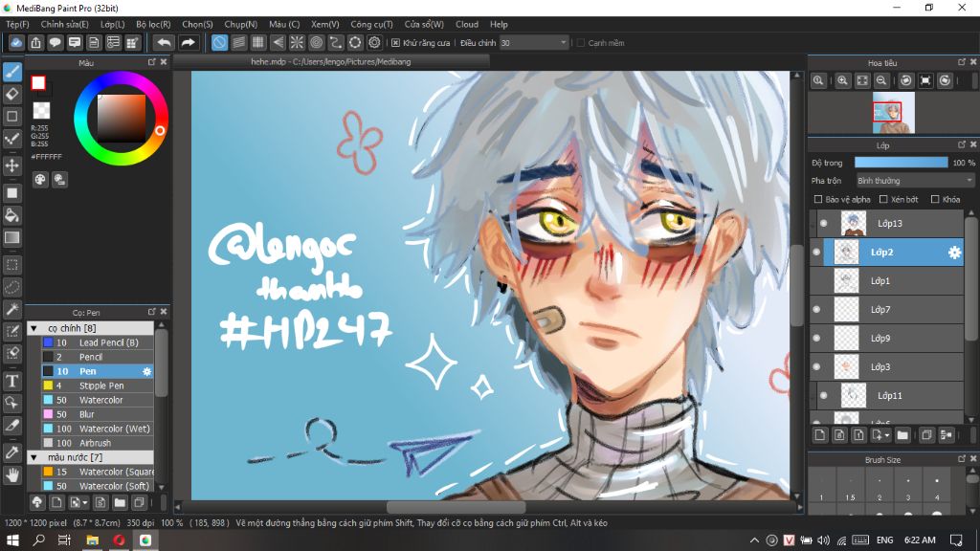
Task: Click the cloud save icon
Action: 16,42
